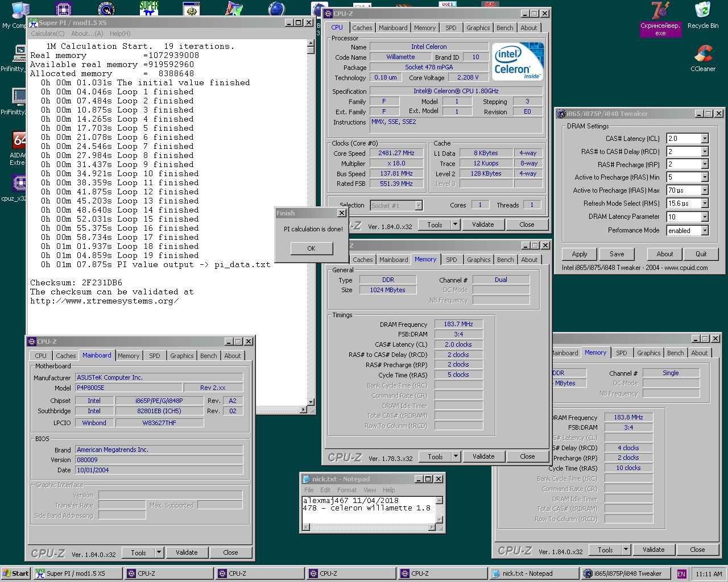Click the Super PI vertical scrollbar up arrow
This screenshot has width=728, height=582.
pyautogui.click(x=311, y=42)
